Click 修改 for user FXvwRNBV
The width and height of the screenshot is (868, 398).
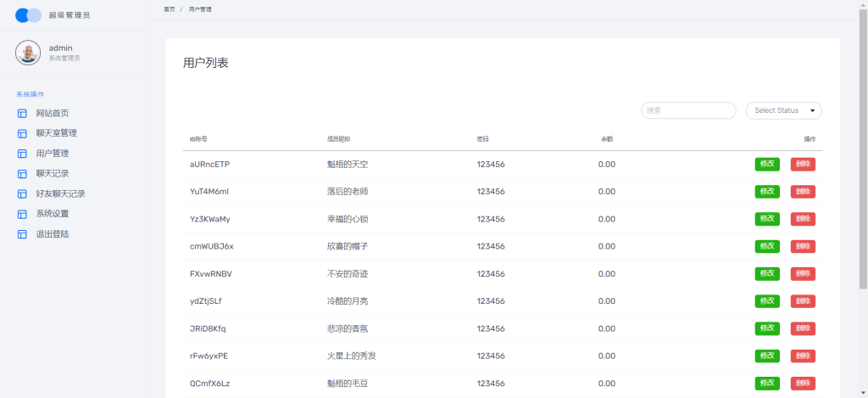[x=766, y=274]
